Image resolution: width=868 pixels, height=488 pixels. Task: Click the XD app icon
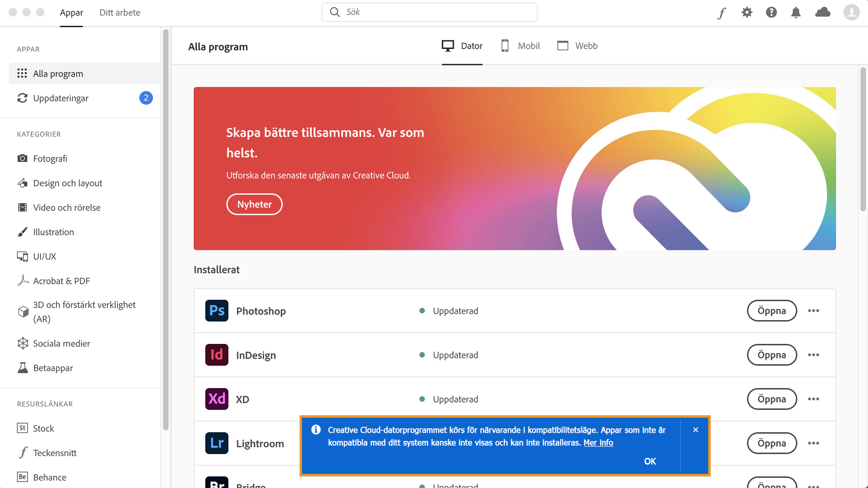217,399
